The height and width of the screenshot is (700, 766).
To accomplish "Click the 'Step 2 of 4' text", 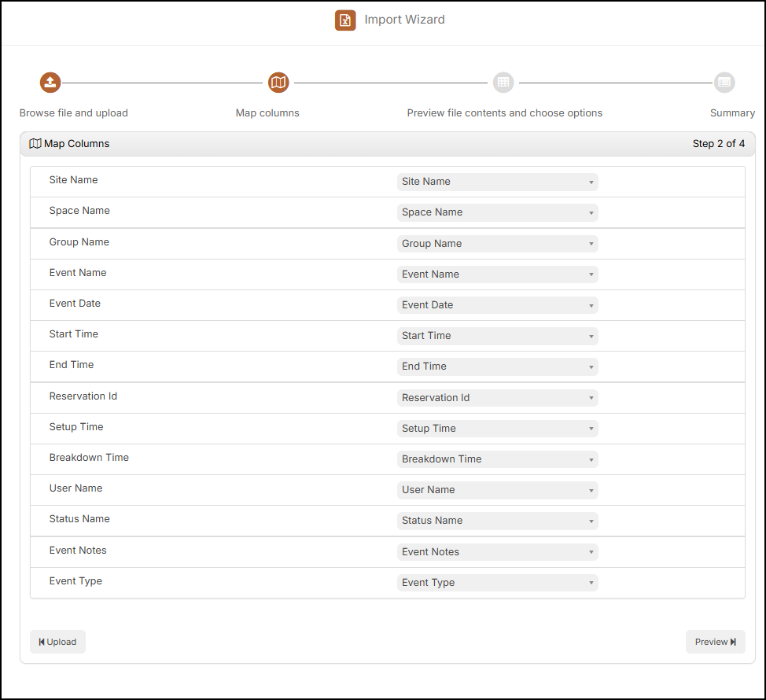I will point(719,144).
